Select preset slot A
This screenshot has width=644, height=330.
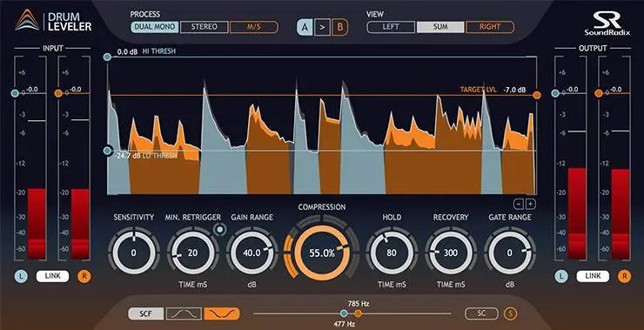point(305,28)
